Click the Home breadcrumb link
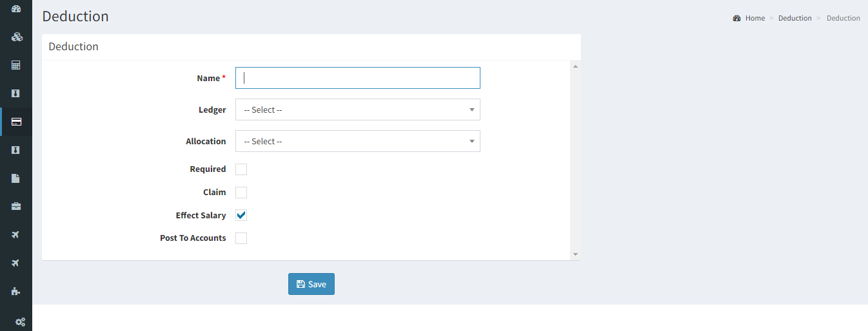This screenshot has width=868, height=331. click(755, 18)
